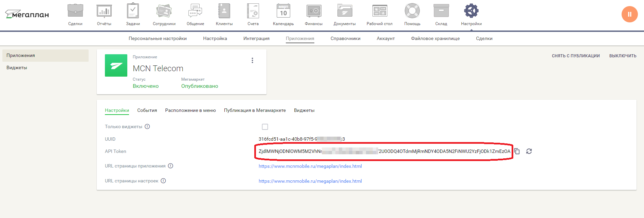The height and width of the screenshot is (218, 644).
Task: Click the UUID value text
Action: (x=302, y=139)
